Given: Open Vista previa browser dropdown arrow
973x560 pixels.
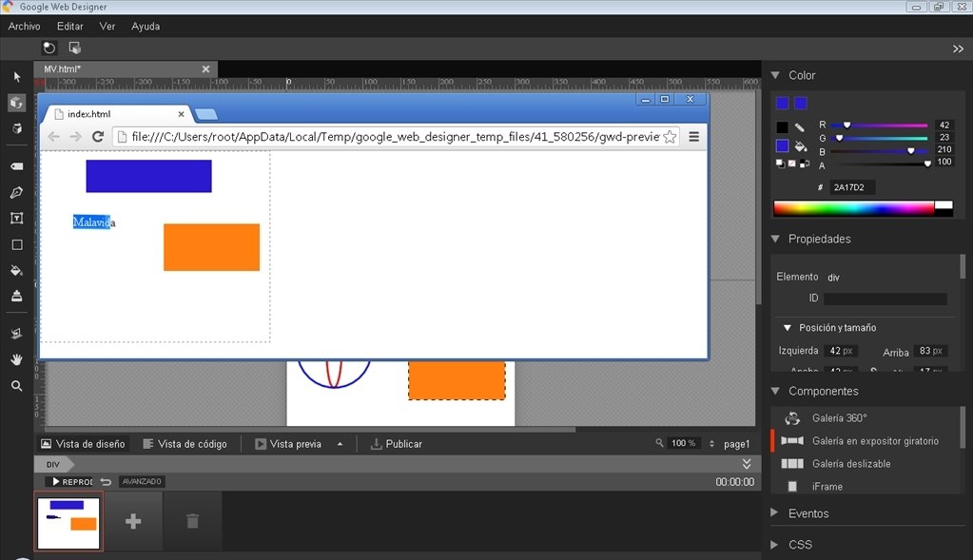Looking at the screenshot, I should [341, 444].
